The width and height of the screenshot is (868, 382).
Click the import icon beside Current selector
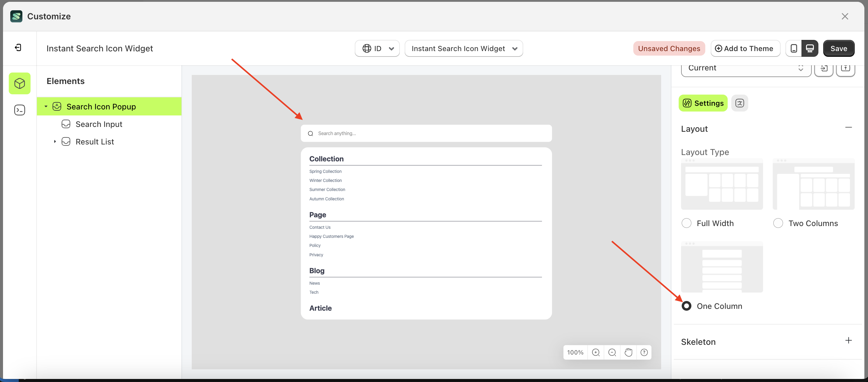[x=824, y=68]
